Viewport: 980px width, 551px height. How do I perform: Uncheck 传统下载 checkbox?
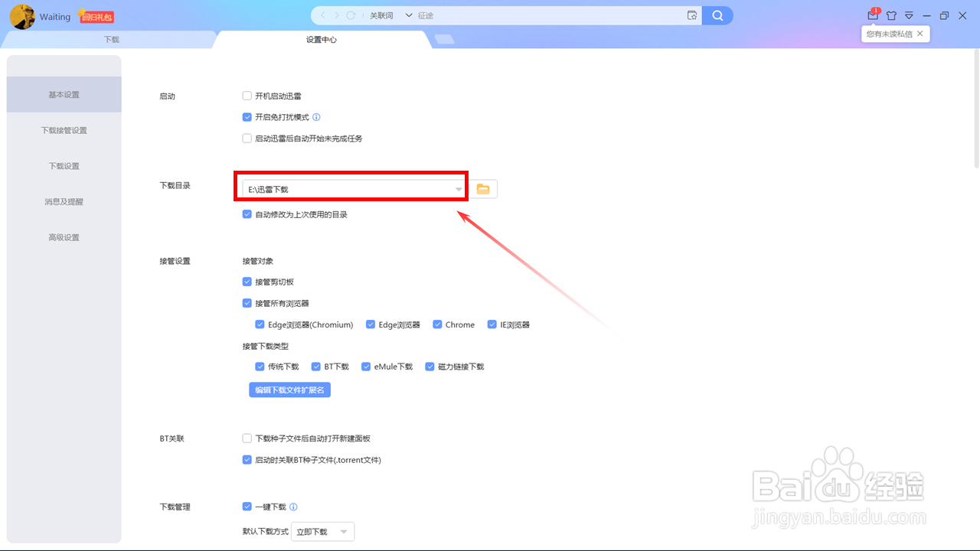260,367
